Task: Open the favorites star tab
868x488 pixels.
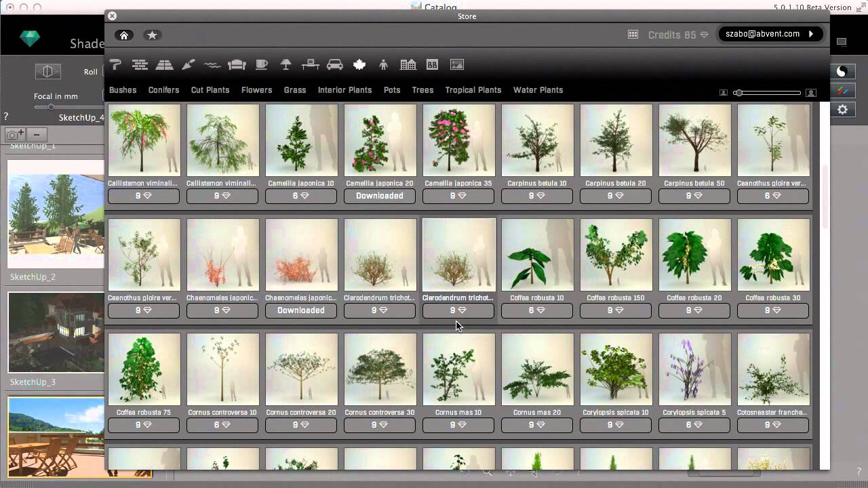Action: click(x=152, y=35)
